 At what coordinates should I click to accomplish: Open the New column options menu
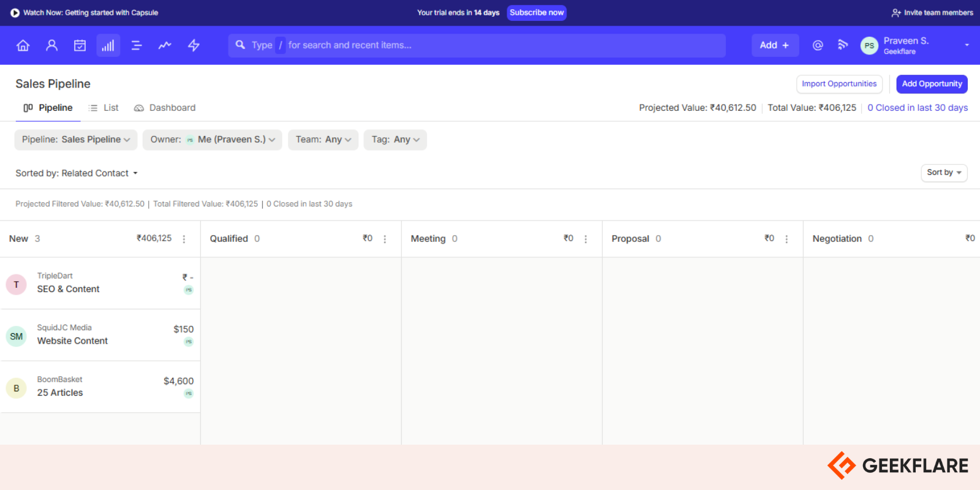point(184,239)
